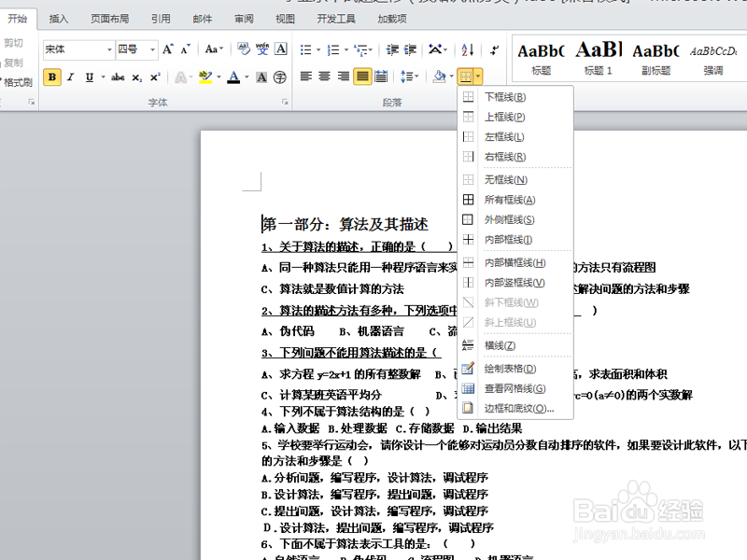The width and height of the screenshot is (747, 560).
Task: Toggle strikethrough abc button
Action: [118, 77]
